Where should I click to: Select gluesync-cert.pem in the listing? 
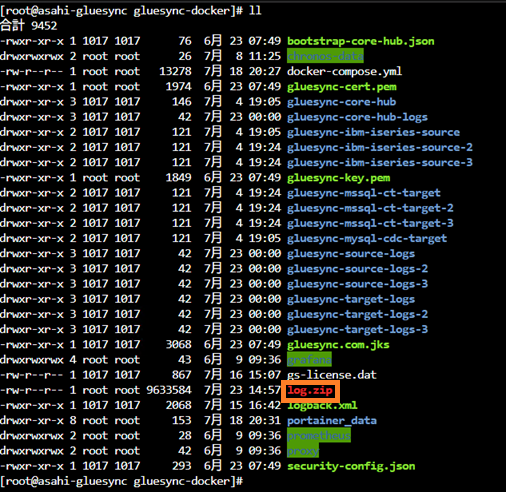pos(342,87)
